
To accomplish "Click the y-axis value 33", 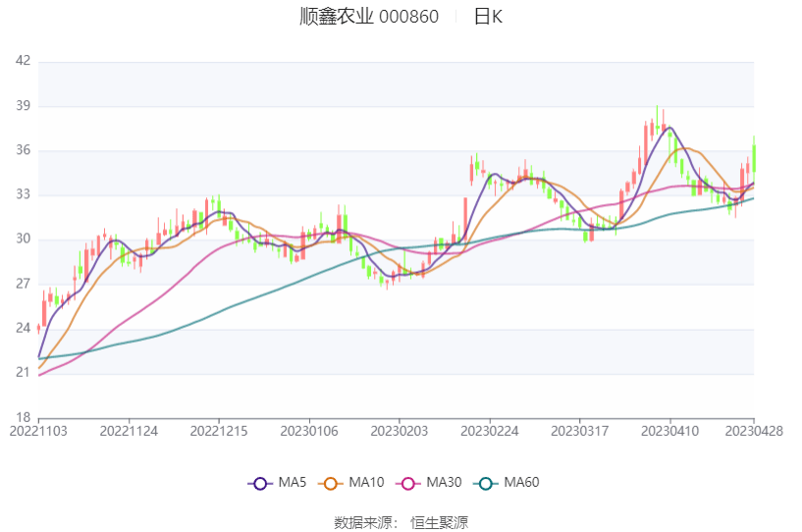I will [23, 194].
